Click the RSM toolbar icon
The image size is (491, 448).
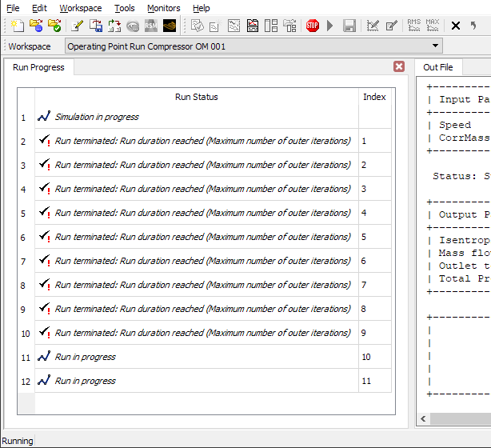point(150,26)
